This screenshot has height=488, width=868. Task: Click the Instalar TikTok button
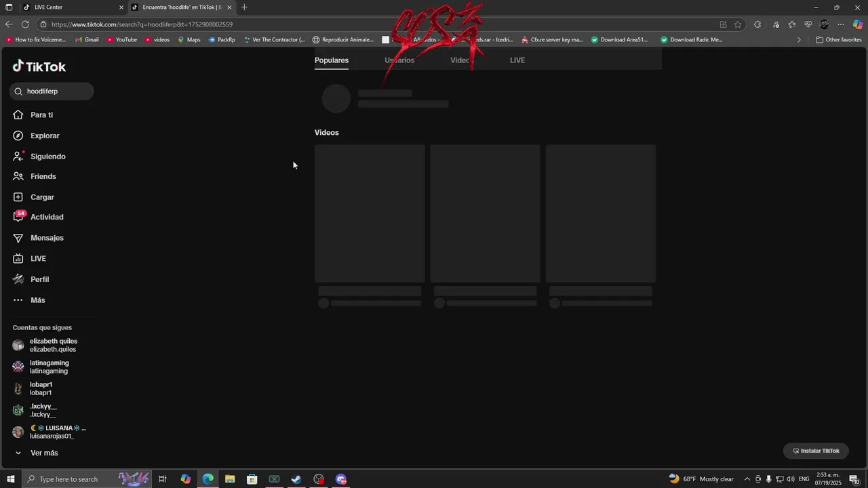click(x=816, y=451)
